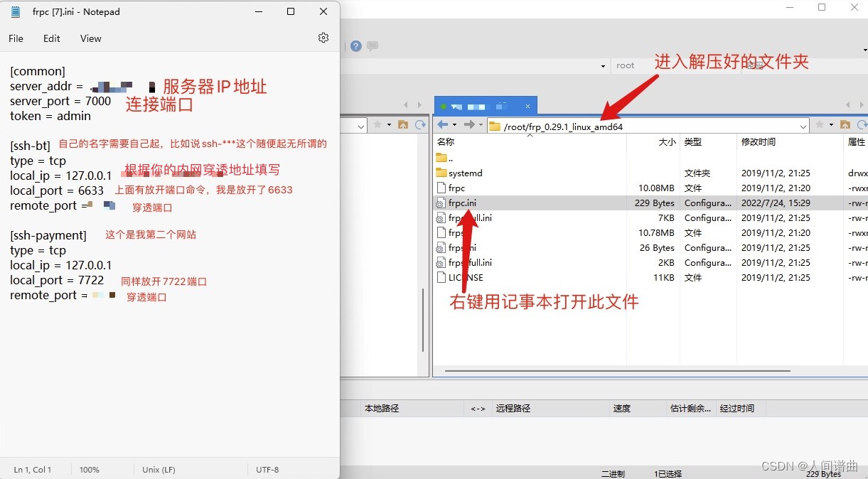Click the UTF-8 encoding indicator
This screenshot has width=868, height=479.
[267, 470]
